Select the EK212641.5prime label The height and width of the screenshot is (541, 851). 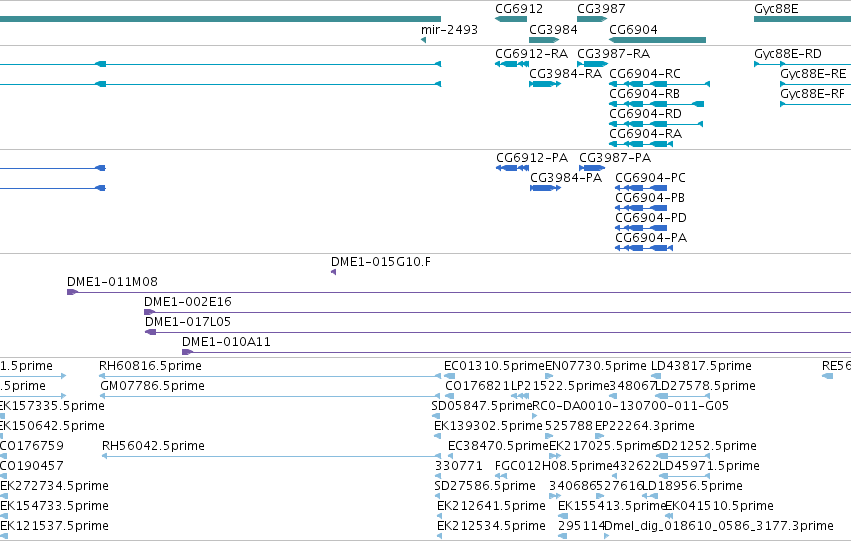[x=491, y=506]
